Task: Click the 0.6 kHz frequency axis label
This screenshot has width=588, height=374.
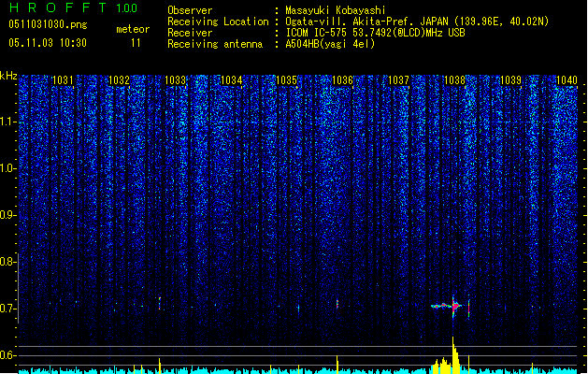Action: point(8,355)
